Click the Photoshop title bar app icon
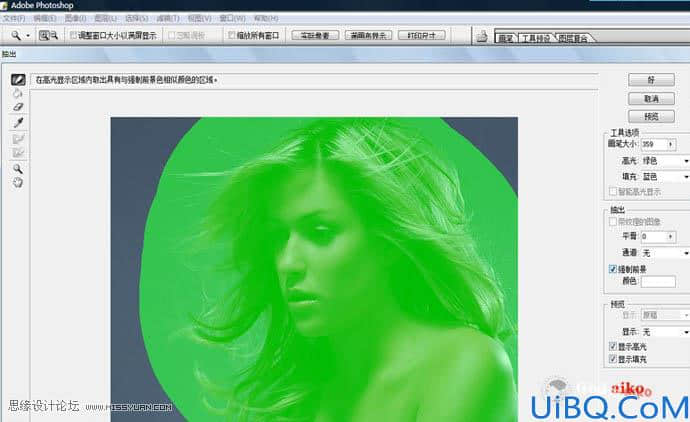Image resolution: width=690 pixels, height=422 pixels. 4,5
